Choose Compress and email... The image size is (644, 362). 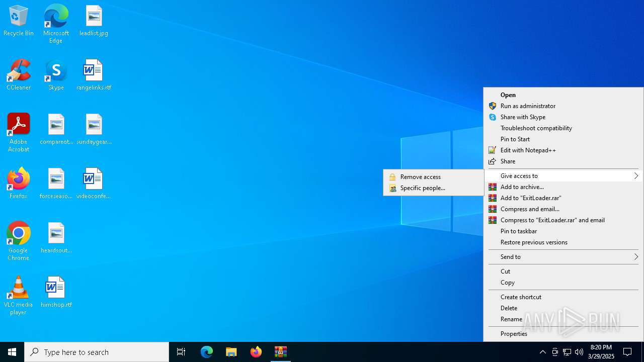pos(563,209)
